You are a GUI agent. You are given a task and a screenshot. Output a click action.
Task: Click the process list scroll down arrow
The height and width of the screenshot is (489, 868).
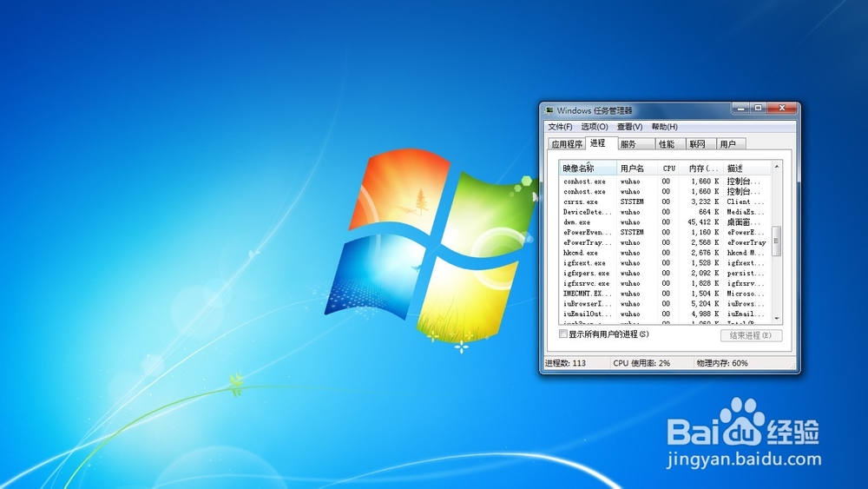(777, 319)
